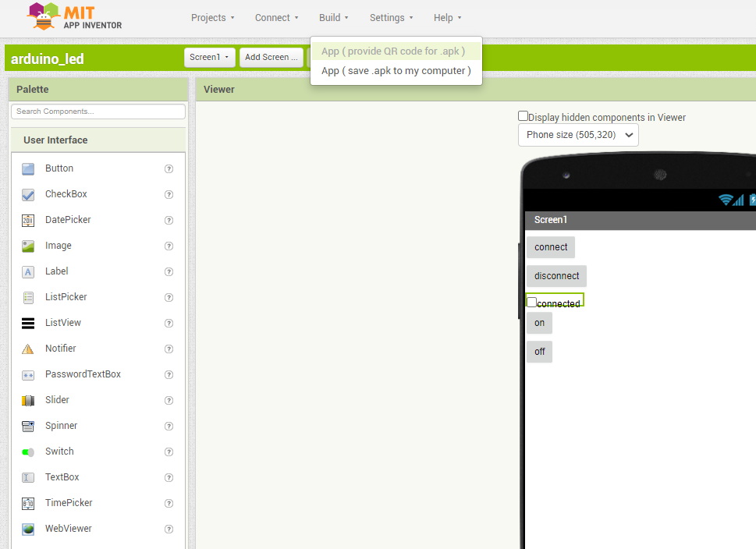This screenshot has width=756, height=549.
Task: Open the Settings menu
Action: click(391, 18)
